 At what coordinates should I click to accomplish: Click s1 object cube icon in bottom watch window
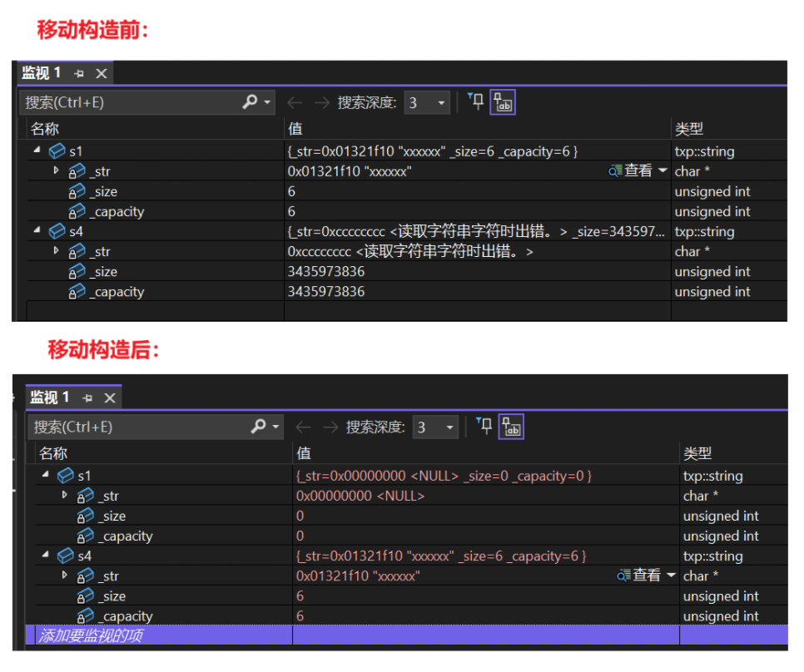click(x=65, y=476)
